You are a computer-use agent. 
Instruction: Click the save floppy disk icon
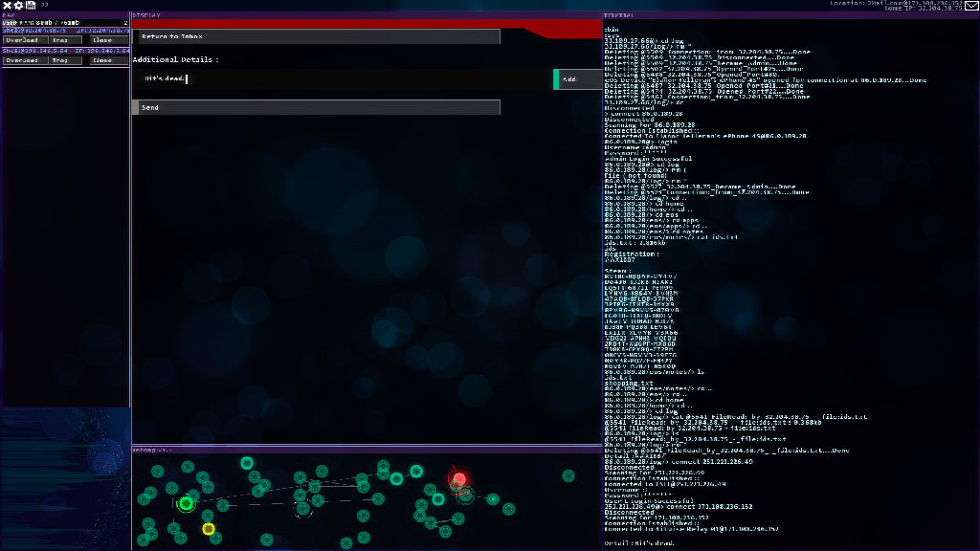[x=31, y=6]
